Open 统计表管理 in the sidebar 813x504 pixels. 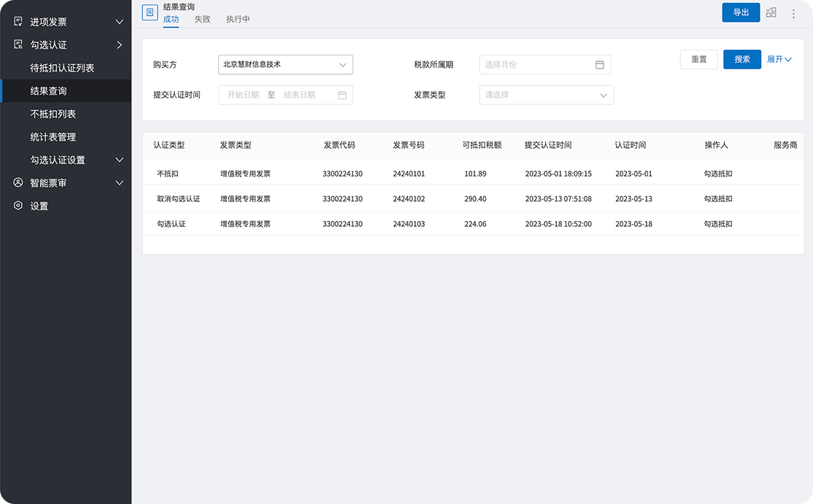coord(53,137)
